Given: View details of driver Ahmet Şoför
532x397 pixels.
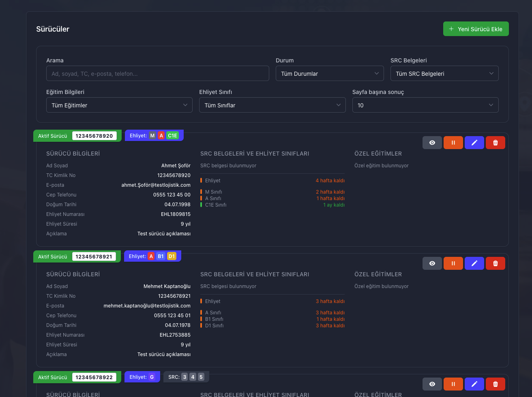Looking at the screenshot, I should pos(432,143).
